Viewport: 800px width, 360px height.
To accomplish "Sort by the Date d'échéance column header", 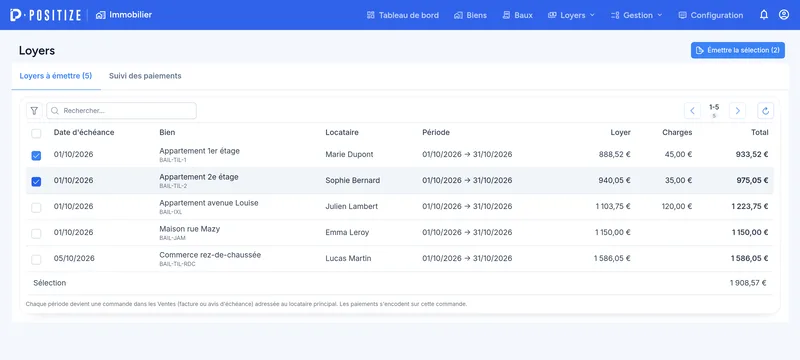I will pyautogui.click(x=84, y=133).
